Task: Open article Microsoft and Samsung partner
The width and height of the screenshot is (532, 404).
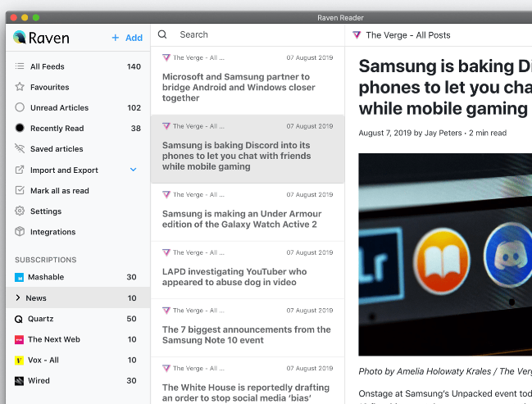Action: (x=248, y=81)
